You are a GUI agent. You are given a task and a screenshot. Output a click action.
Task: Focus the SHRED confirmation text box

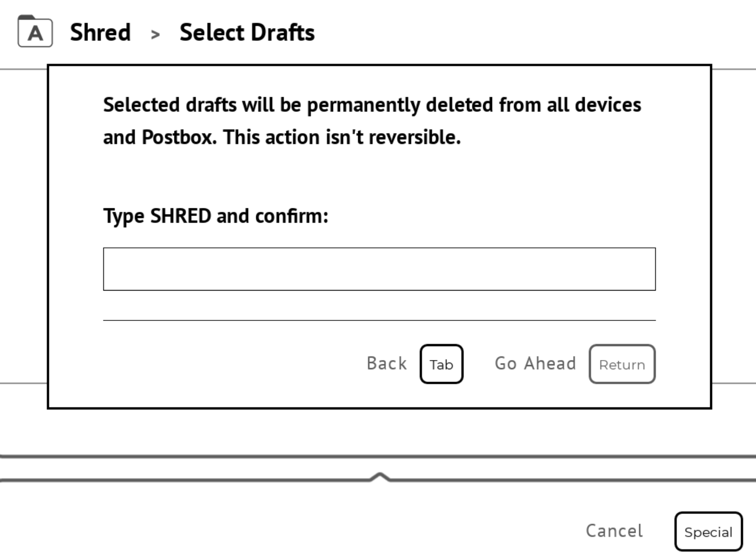pyautogui.click(x=379, y=269)
